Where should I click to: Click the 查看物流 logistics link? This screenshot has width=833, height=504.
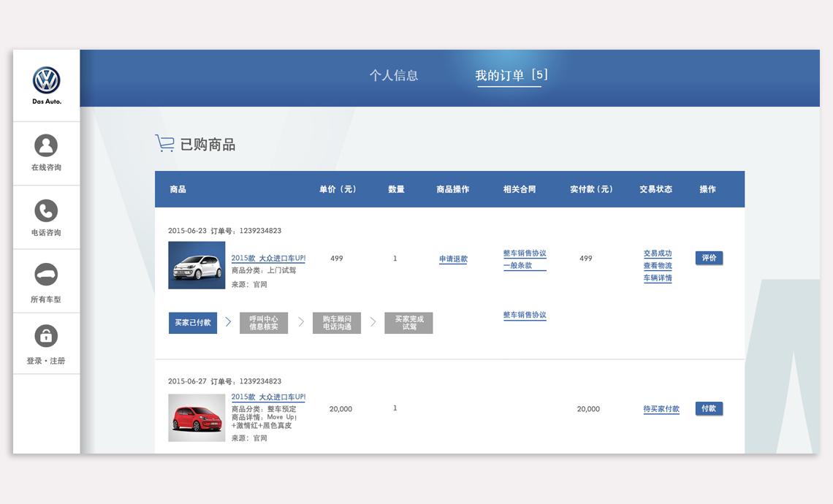[x=658, y=266]
